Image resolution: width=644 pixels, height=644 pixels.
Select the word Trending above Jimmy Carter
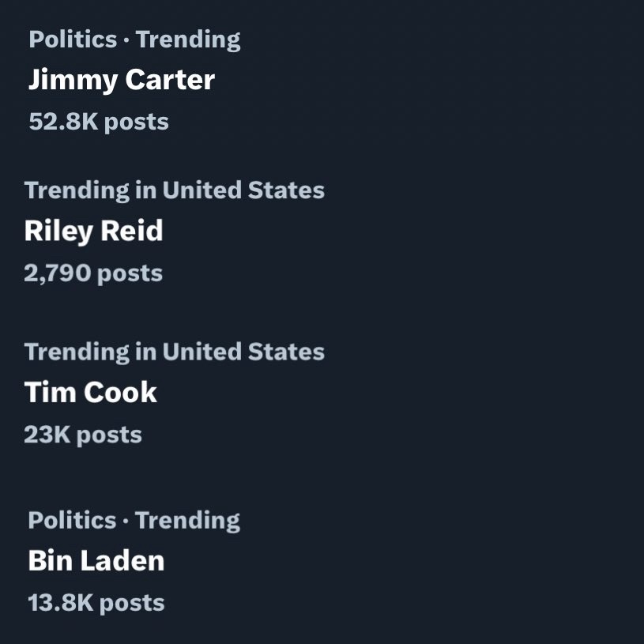(x=188, y=40)
